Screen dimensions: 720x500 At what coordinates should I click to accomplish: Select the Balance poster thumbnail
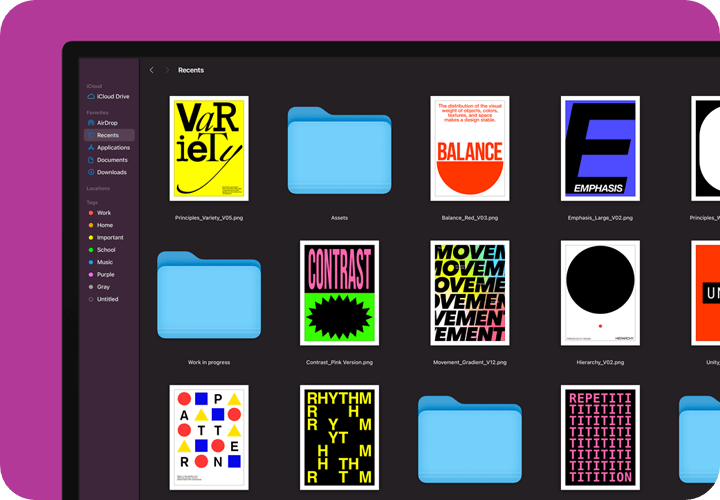pos(470,148)
